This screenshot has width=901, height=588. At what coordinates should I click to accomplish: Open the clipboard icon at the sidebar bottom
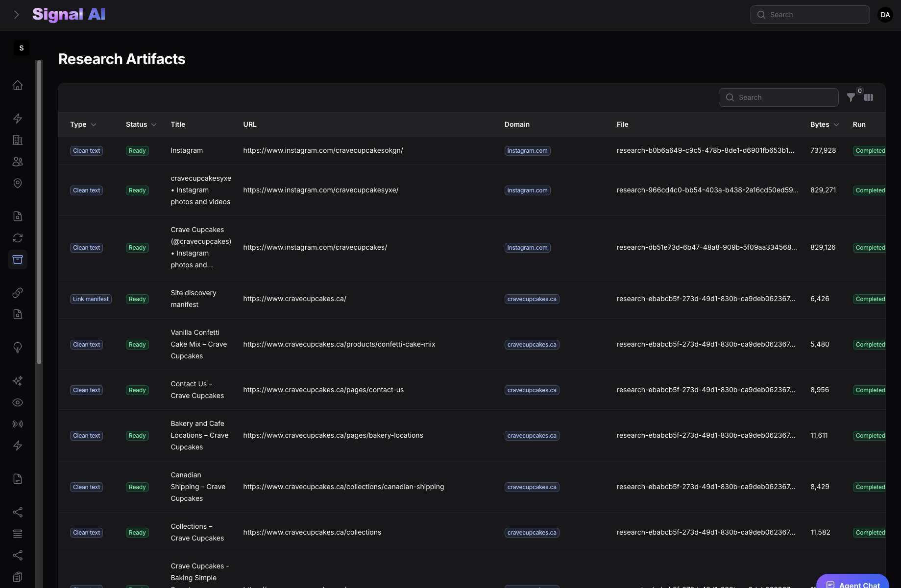(18, 577)
